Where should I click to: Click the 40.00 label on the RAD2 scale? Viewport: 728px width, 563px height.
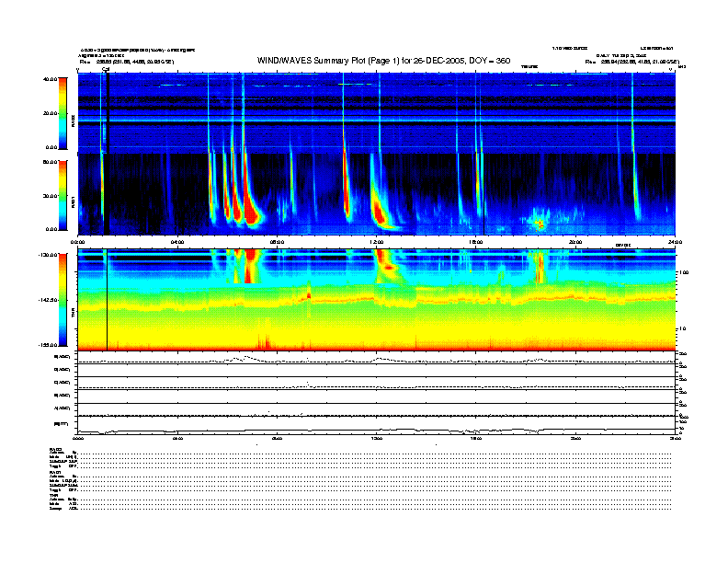[x=50, y=79]
